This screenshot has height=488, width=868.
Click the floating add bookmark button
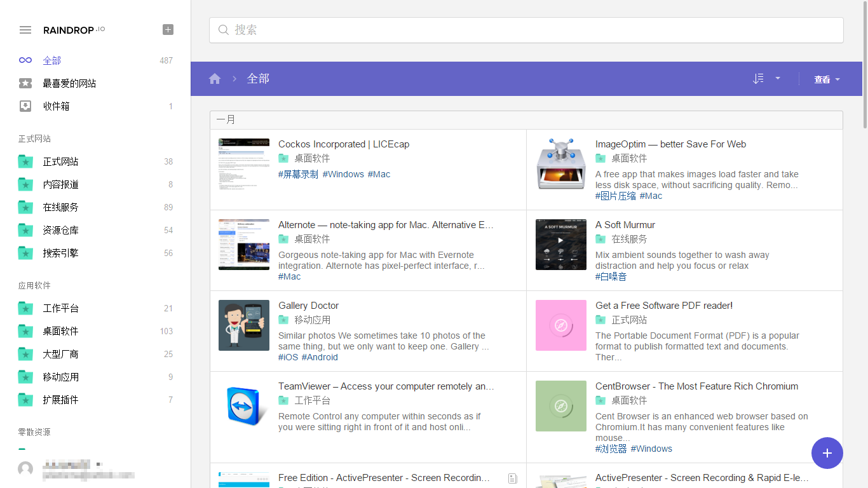(827, 453)
